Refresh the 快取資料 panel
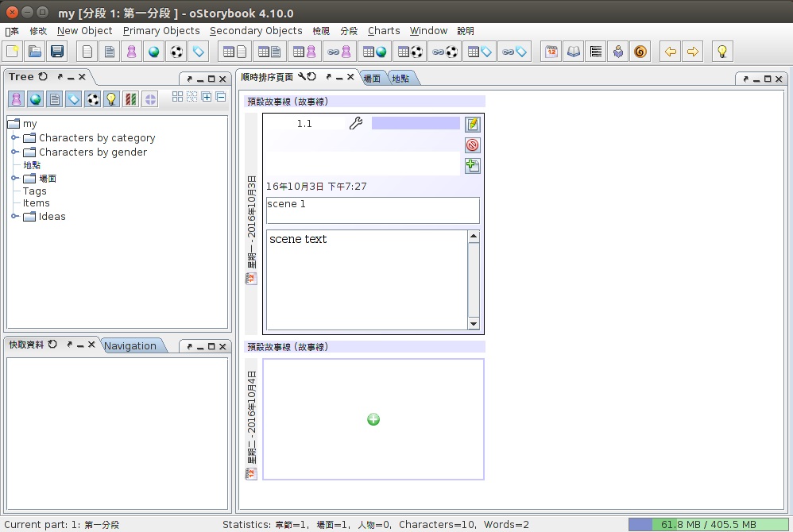This screenshot has height=532, width=793. (52, 345)
